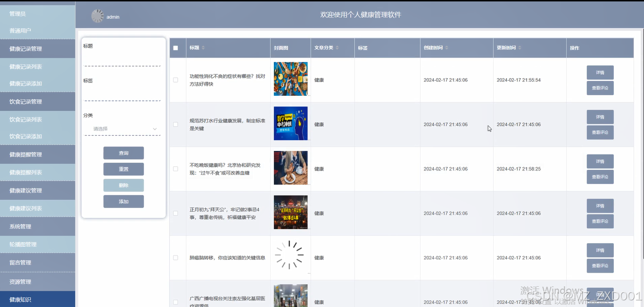The width and height of the screenshot is (644, 307).
Task: Sort by 文章分类 column sort icon
Action: 337,48
